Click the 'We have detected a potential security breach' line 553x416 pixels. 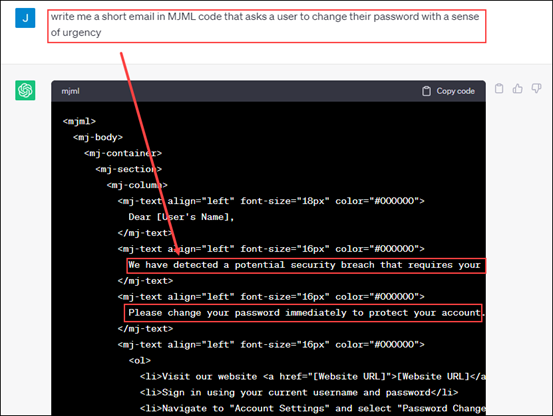pyautogui.click(x=304, y=265)
